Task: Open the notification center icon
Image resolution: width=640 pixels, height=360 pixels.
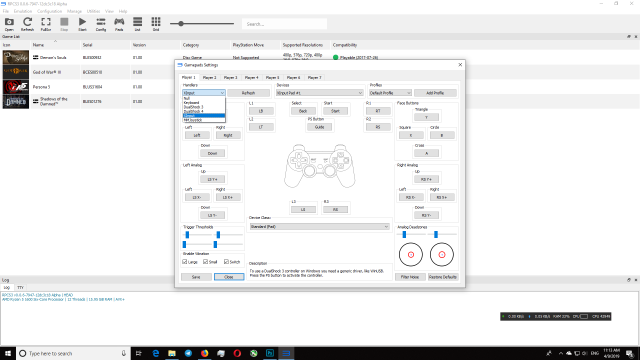Action: pos(630,353)
